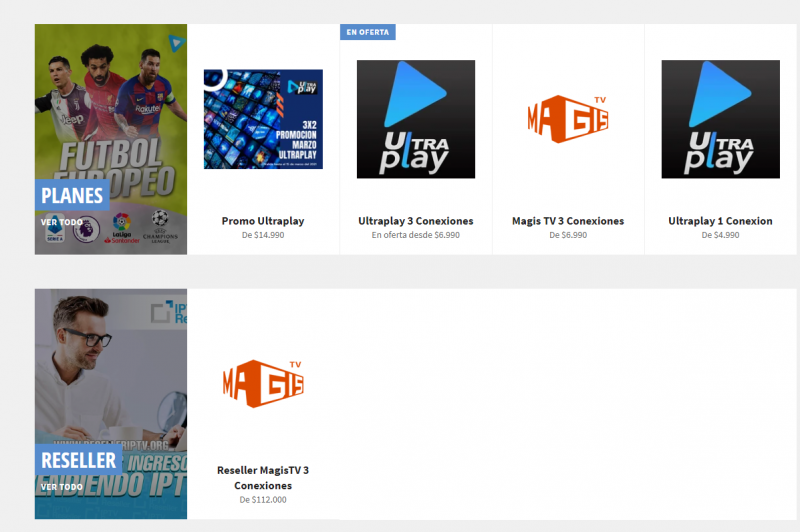Screen dimensions: 800x532
Task: Open the Promo Ultraplay promotional image
Action: pos(263,119)
